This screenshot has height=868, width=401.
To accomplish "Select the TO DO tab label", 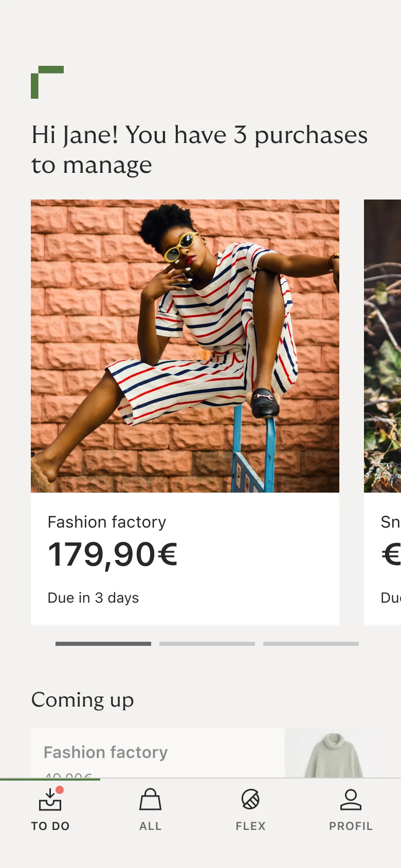I will [x=50, y=826].
